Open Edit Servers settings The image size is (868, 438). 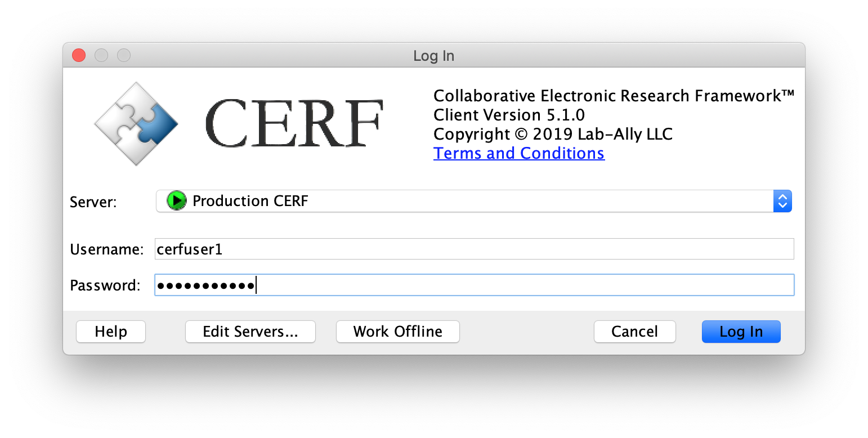(250, 332)
